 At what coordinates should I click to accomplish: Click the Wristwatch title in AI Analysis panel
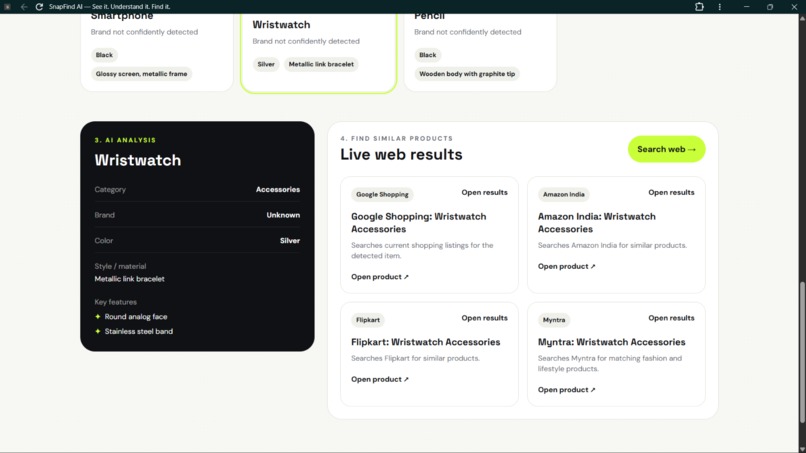click(138, 160)
